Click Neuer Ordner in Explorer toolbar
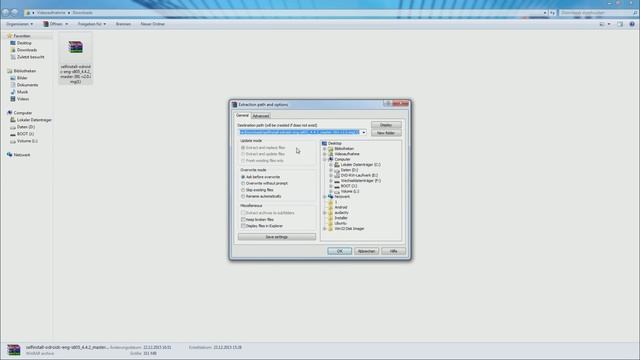 tap(153, 24)
